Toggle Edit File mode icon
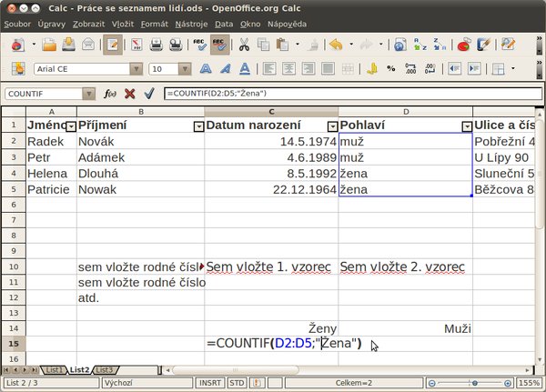This screenshot has width=546, height=392. (113, 45)
